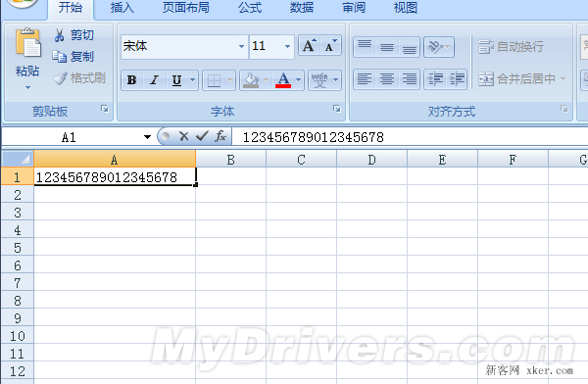
Task: Align text to middle of cell
Action: (x=387, y=47)
